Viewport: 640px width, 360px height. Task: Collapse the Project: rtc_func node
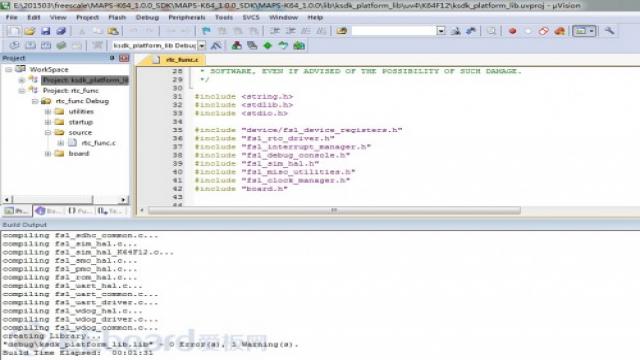(x=21, y=91)
